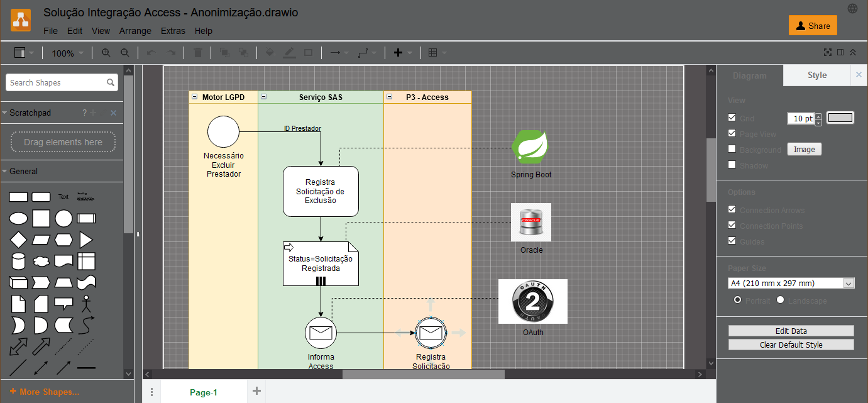Enable the Shadow checkbox
This screenshot has height=403, width=868.
pyautogui.click(x=732, y=165)
